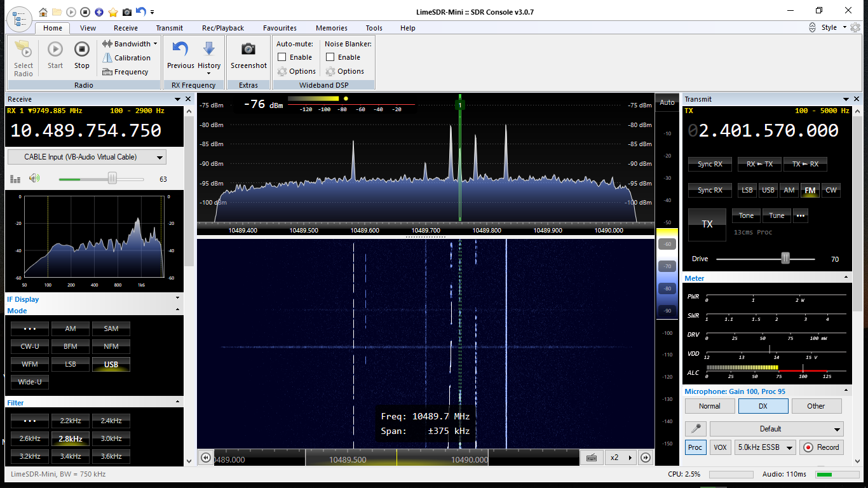The height and width of the screenshot is (488, 868).
Task: Step waterfall right with round arrow button
Action: click(x=646, y=457)
